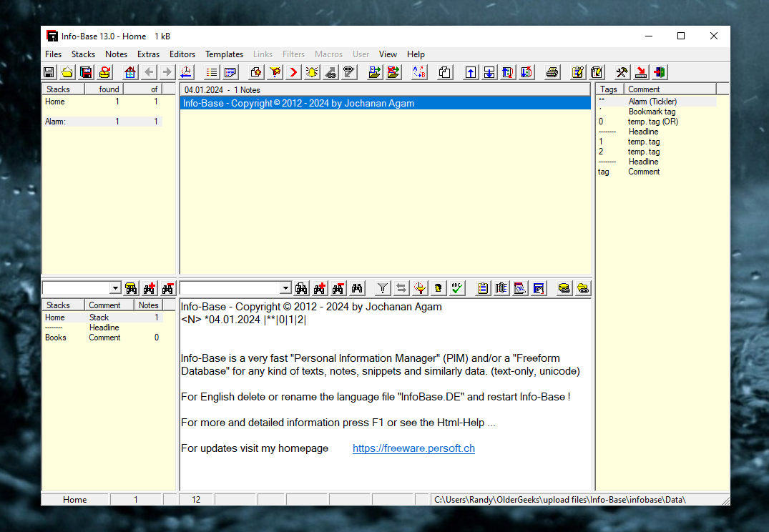This screenshot has width=769, height=532.
Task: Click the head profile icon
Action: click(x=439, y=288)
